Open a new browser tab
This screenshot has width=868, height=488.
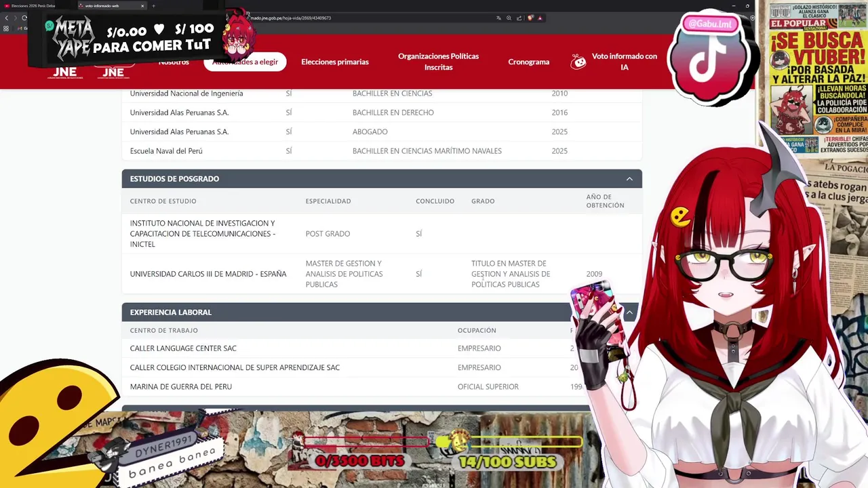pos(153,6)
